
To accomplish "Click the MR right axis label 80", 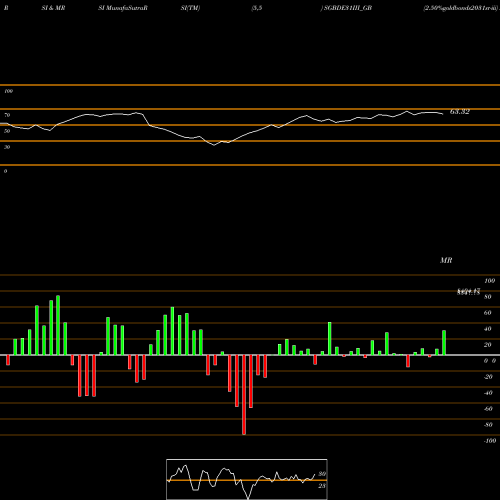I will pos(488,297).
